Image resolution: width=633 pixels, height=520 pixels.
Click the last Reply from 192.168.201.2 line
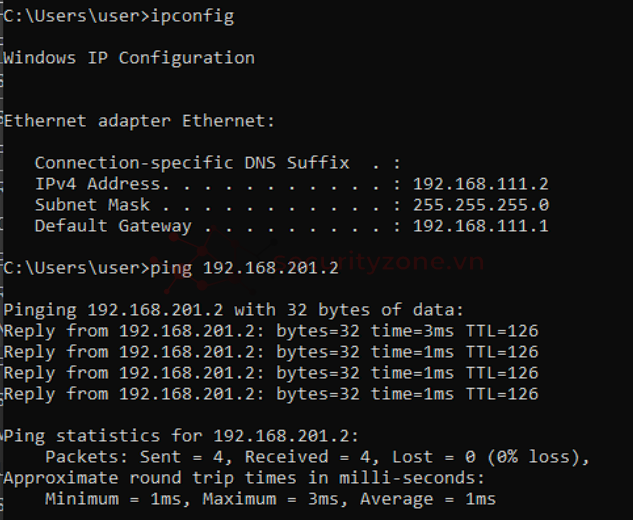pos(270,394)
